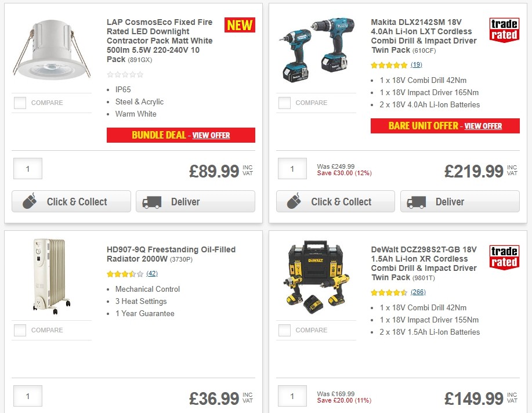View the 19 reviews for the Makita set

click(x=416, y=65)
